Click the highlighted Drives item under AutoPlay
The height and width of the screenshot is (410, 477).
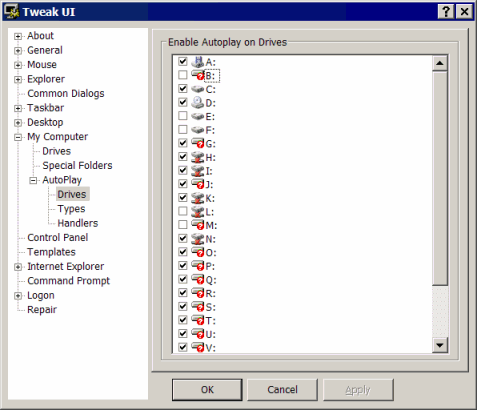click(72, 194)
